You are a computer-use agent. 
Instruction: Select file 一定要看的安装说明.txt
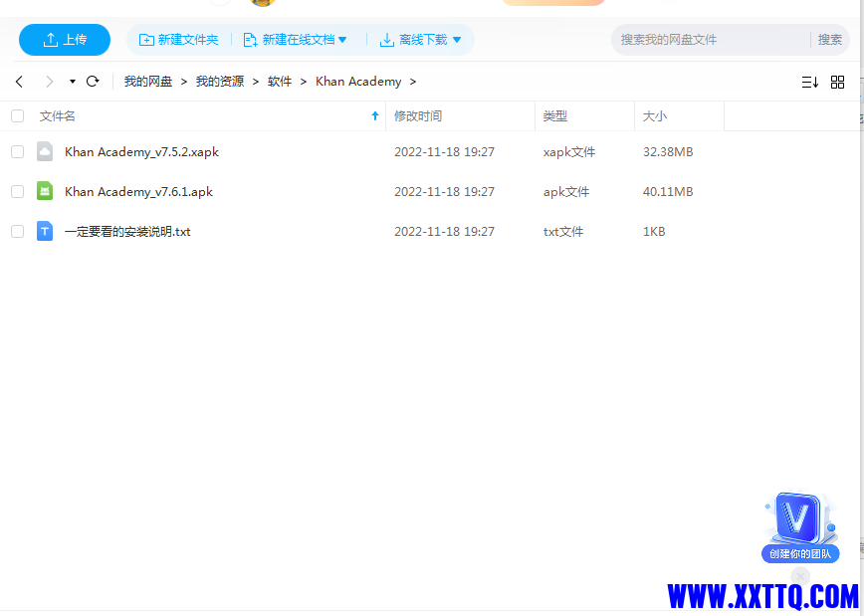pyautogui.click(x=127, y=232)
